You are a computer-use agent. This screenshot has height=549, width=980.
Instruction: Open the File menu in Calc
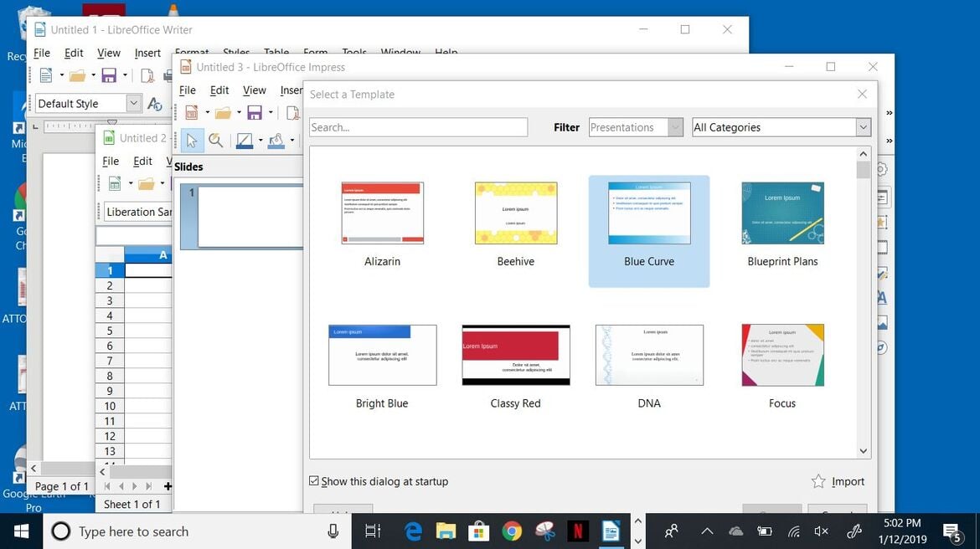click(111, 162)
